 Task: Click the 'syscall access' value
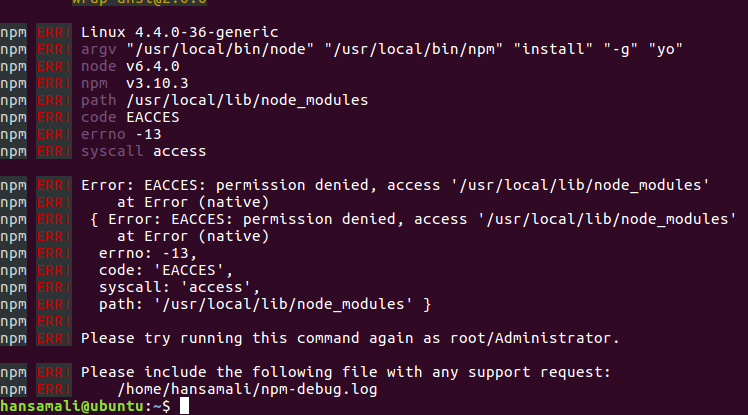pos(179,151)
